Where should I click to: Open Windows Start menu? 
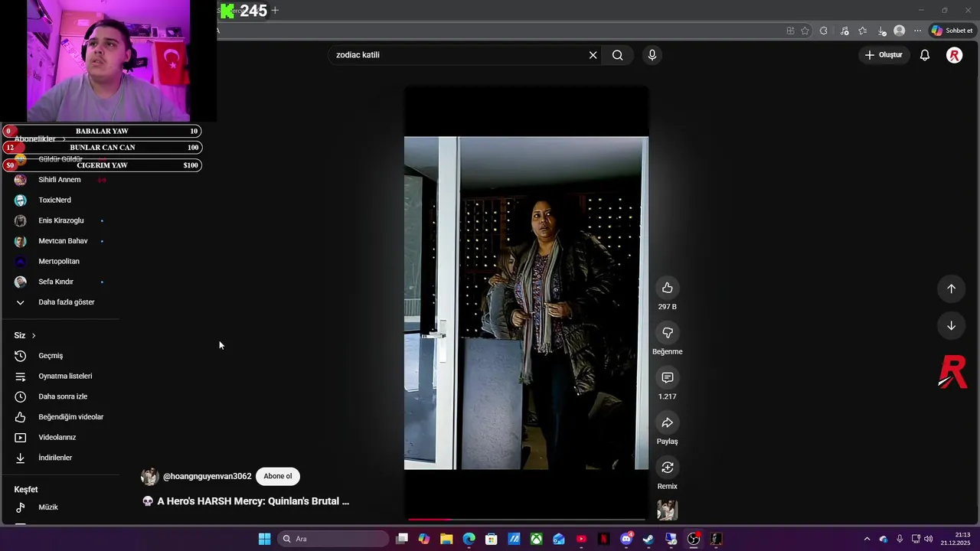click(264, 539)
